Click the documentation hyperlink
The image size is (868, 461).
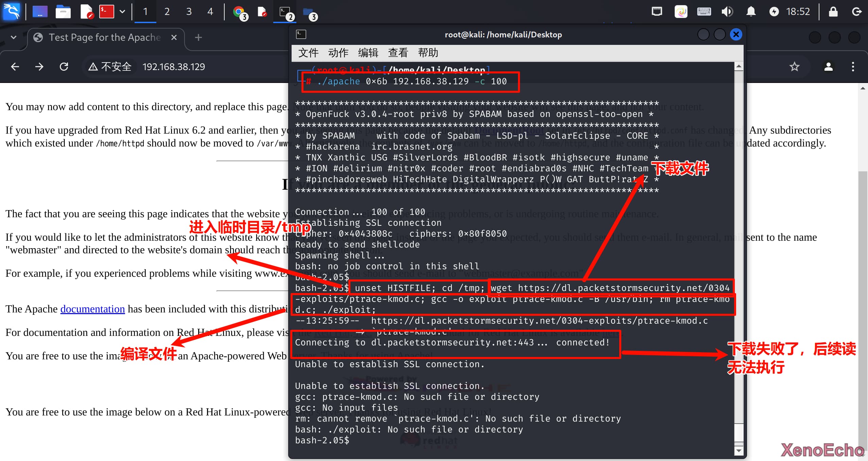pyautogui.click(x=92, y=309)
